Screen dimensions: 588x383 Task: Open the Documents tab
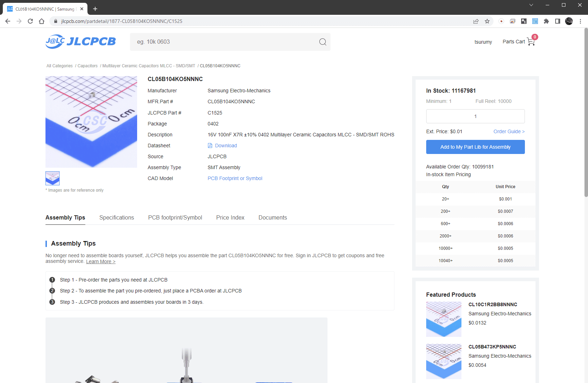point(273,217)
